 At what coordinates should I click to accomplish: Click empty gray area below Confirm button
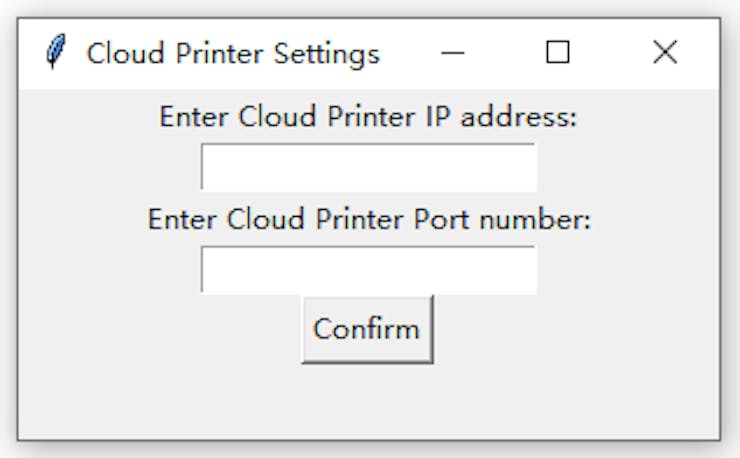368,400
